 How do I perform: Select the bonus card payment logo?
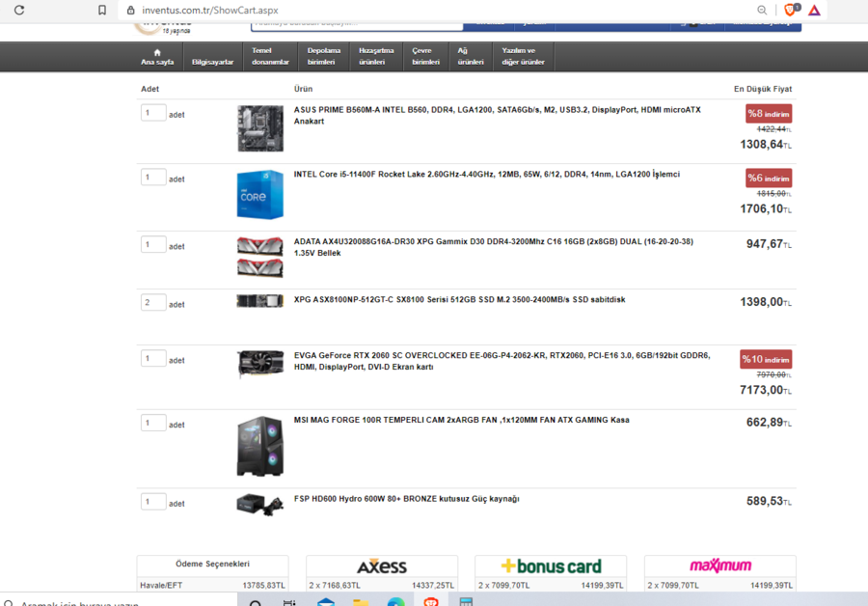click(x=551, y=566)
